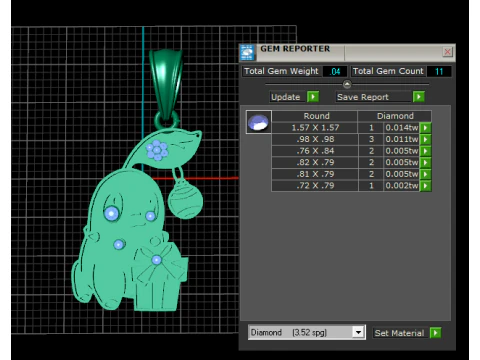The height and width of the screenshot is (360, 480).
Task: Click the green arrow next to Update
Action: click(x=313, y=97)
